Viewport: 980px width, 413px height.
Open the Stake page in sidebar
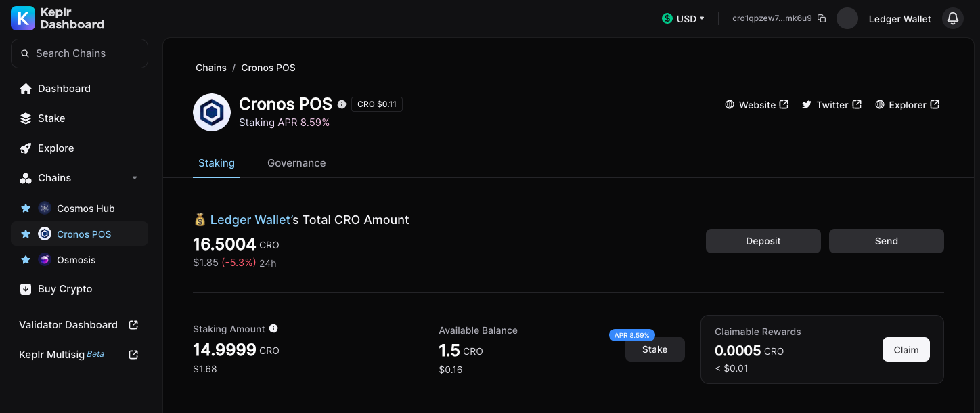(51, 118)
